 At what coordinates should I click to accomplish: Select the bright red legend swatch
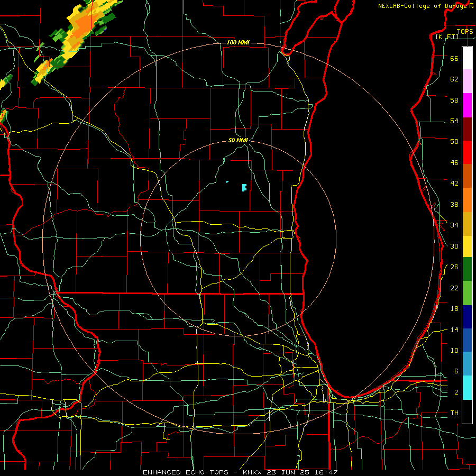click(x=467, y=152)
